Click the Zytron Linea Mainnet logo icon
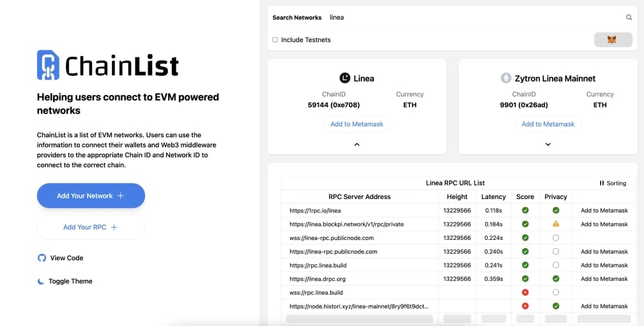Screen dimensions: 644x326 tap(506, 78)
